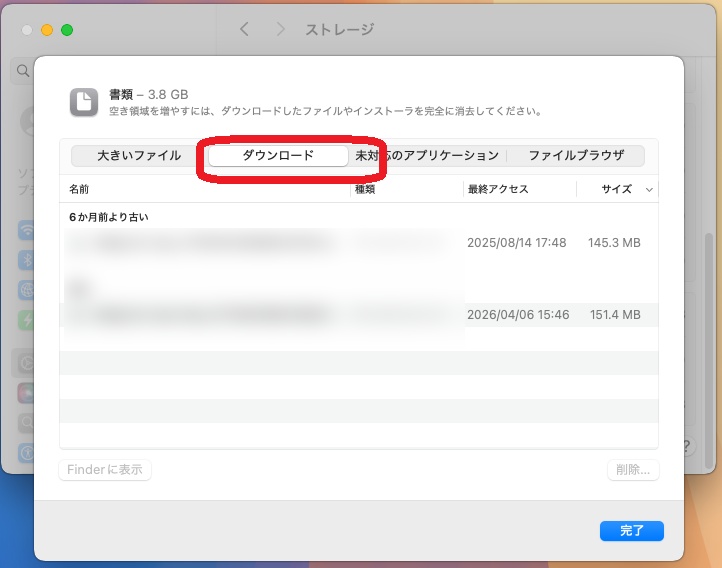This screenshot has height=568, width=722.
Task: Select the row sized 151.4 MB
Action: [359, 315]
